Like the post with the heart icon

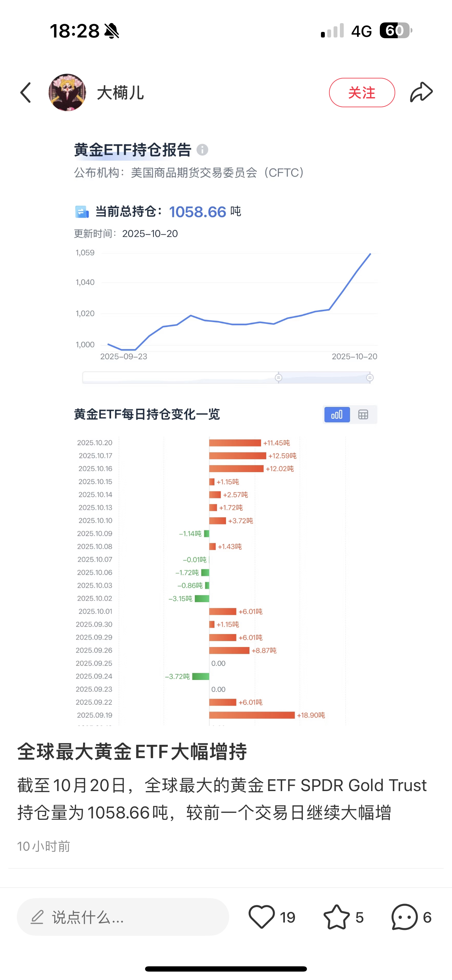pyautogui.click(x=263, y=917)
